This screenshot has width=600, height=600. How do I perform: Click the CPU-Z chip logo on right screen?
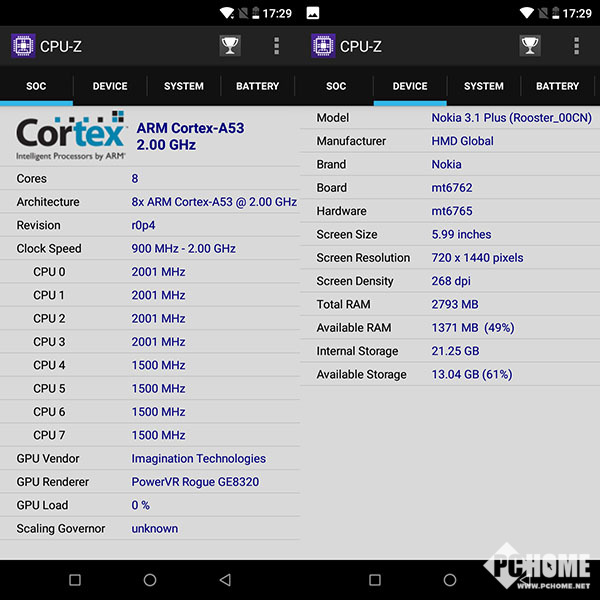322,46
